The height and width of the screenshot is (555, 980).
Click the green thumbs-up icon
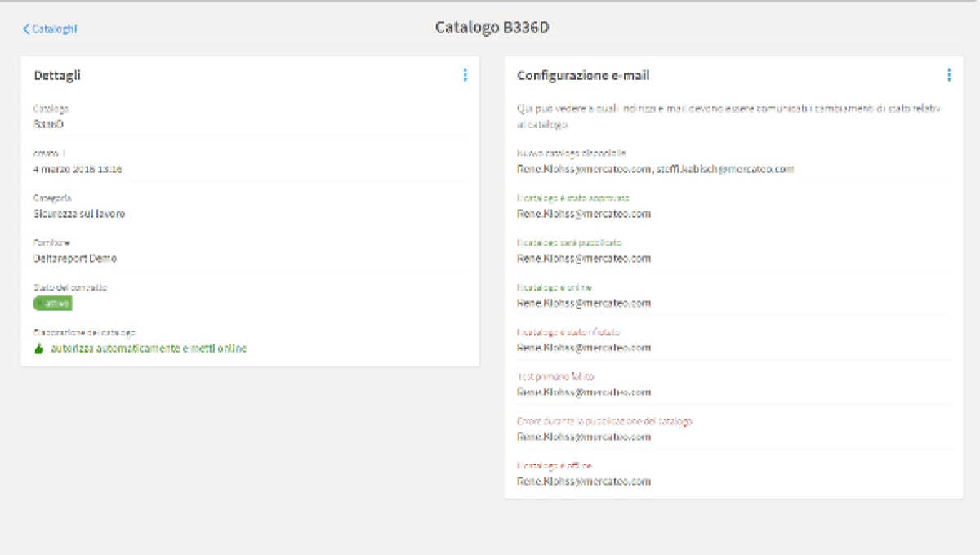[x=38, y=349]
